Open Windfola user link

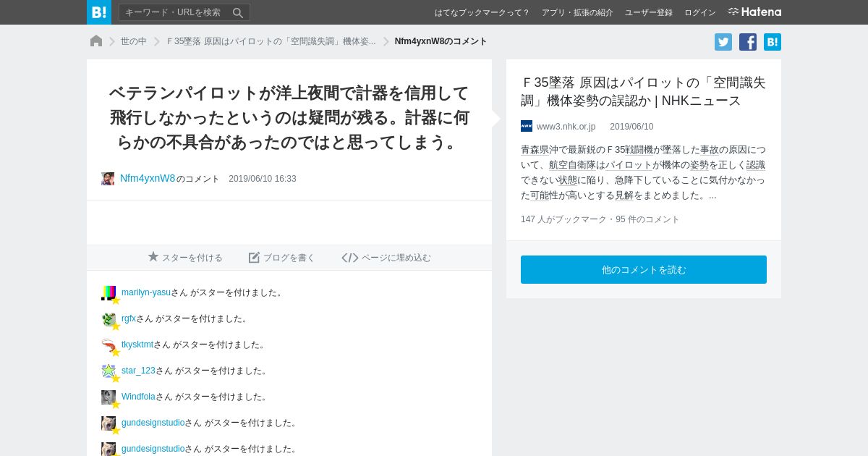[x=138, y=397]
